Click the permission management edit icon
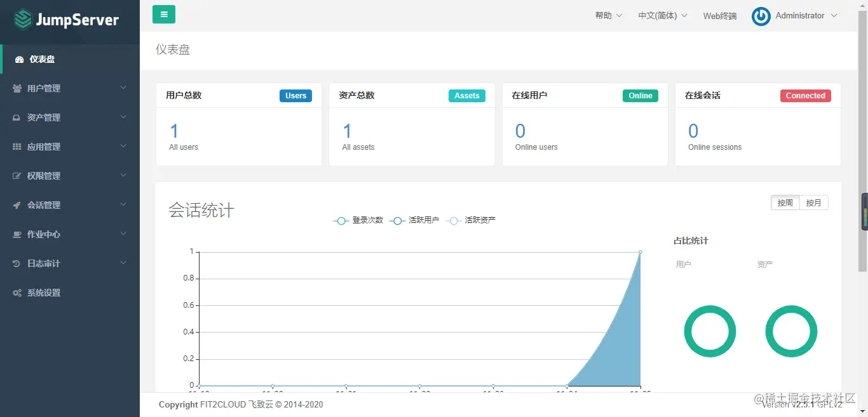 pyautogui.click(x=17, y=176)
